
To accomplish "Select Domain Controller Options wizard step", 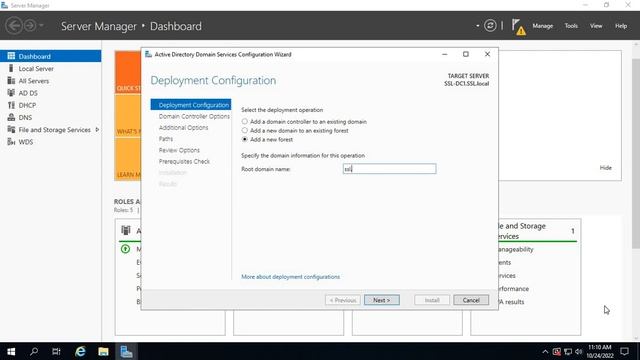I will (194, 116).
